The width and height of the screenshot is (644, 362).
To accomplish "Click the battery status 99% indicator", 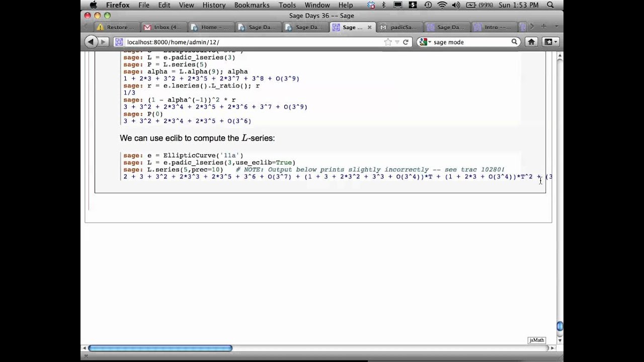I will tap(479, 5).
